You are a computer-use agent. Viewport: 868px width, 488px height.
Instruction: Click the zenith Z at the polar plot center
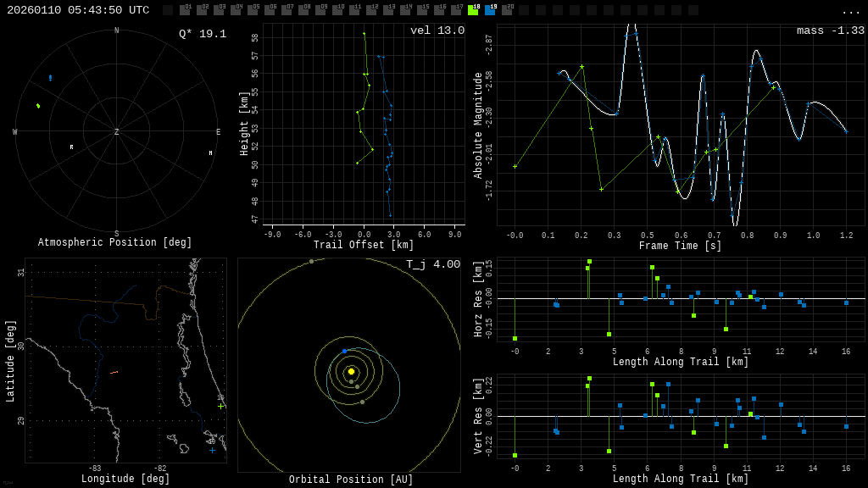click(116, 132)
